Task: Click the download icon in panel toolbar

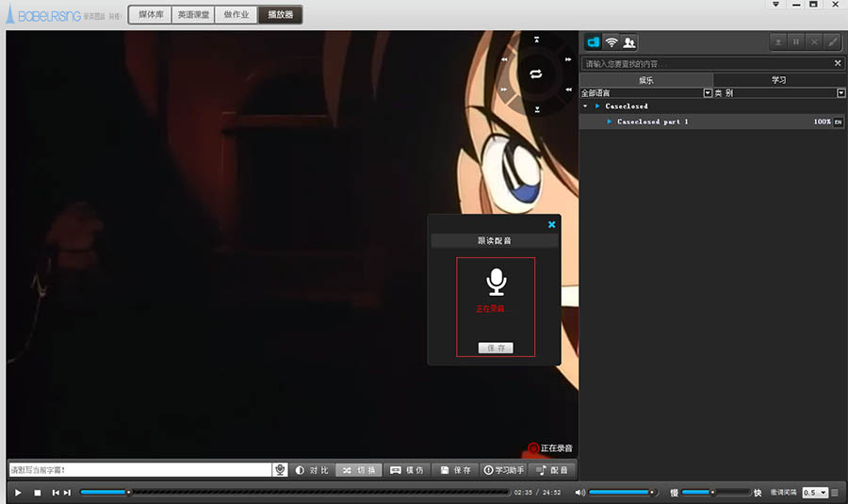Action: (x=778, y=41)
